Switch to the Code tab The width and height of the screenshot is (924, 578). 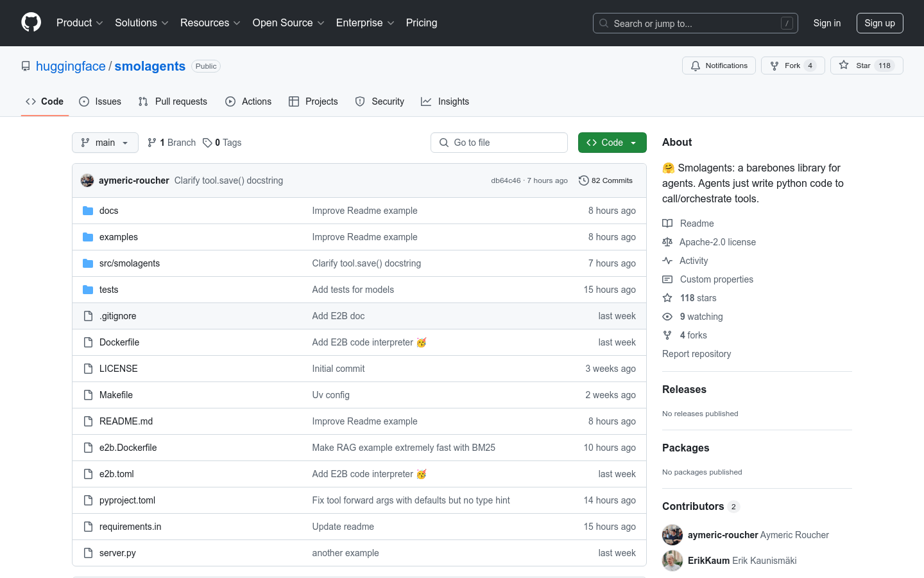tap(45, 101)
